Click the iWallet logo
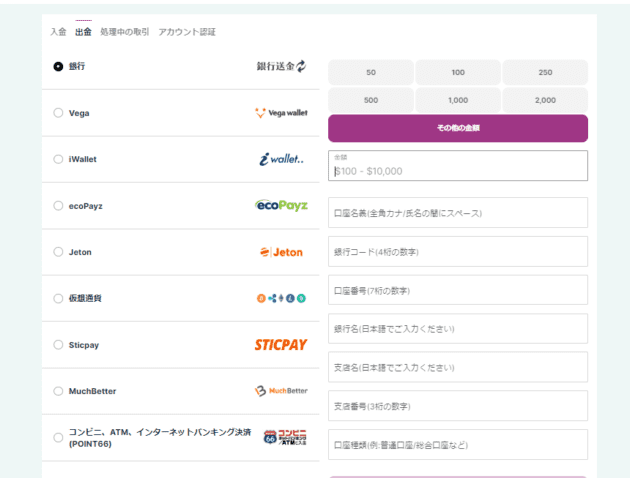The image size is (630, 478). (281, 159)
